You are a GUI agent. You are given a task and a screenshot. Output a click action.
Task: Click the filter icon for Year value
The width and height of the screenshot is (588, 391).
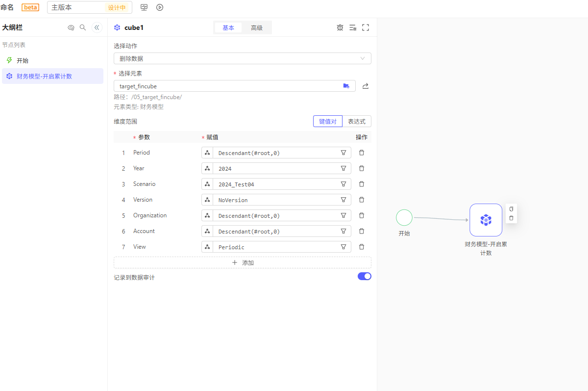click(x=343, y=168)
